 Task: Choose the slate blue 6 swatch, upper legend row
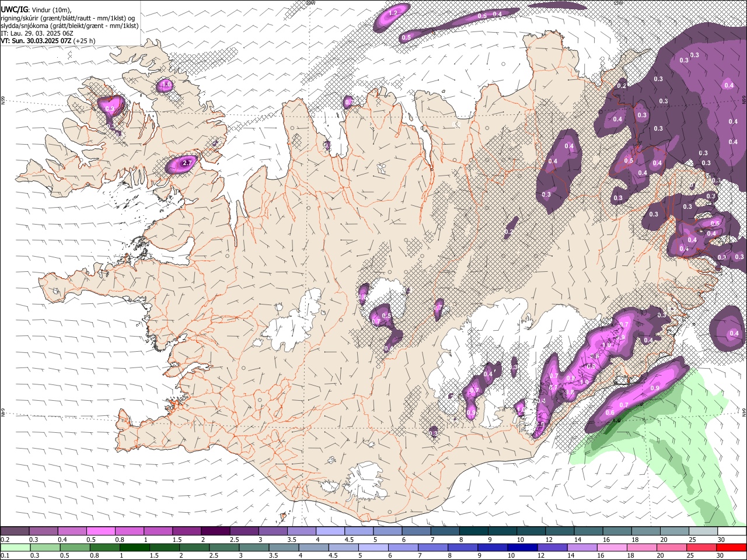tap(417, 531)
